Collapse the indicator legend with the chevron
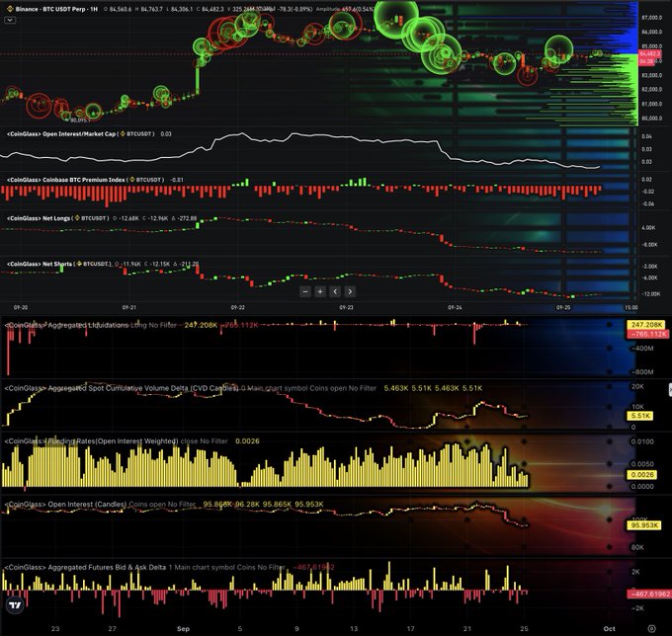The height and width of the screenshot is (636, 672). 10,20
